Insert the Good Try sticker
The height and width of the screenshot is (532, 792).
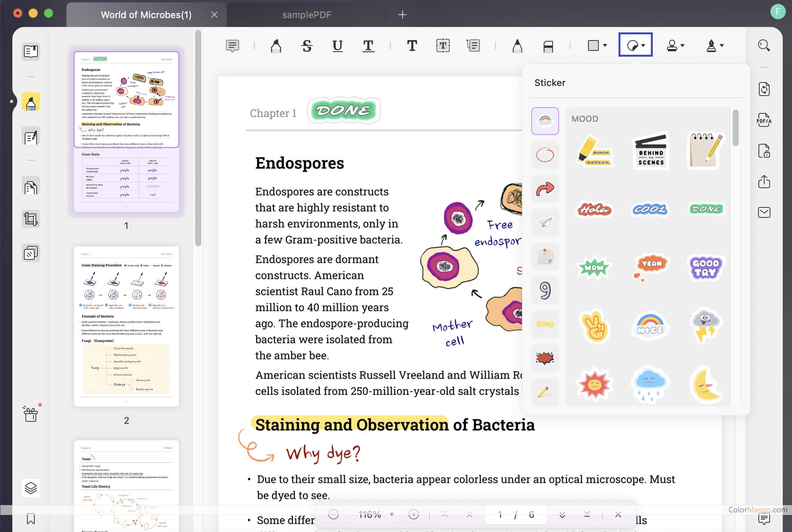[x=705, y=268]
